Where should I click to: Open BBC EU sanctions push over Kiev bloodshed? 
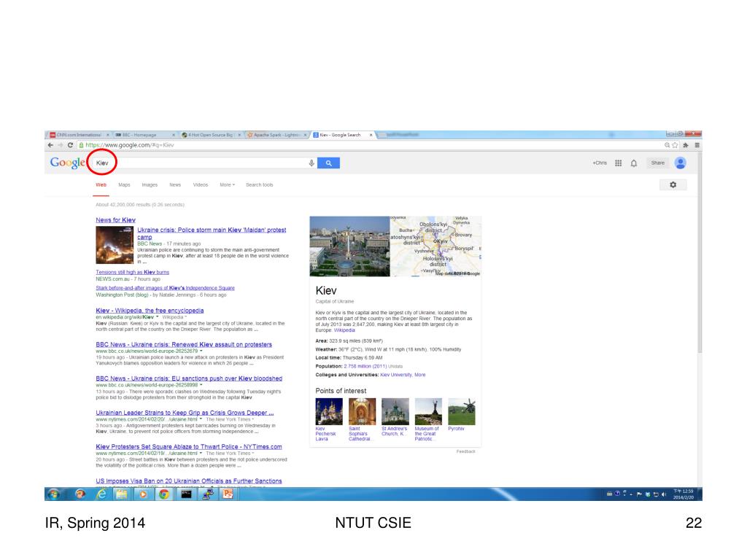189,378
